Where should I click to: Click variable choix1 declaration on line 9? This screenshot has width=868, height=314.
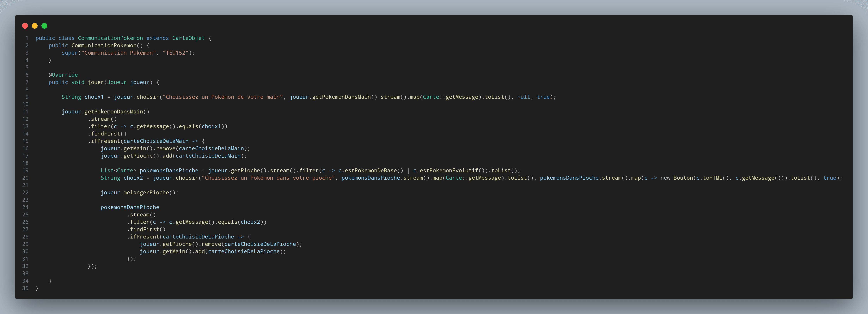(94, 97)
